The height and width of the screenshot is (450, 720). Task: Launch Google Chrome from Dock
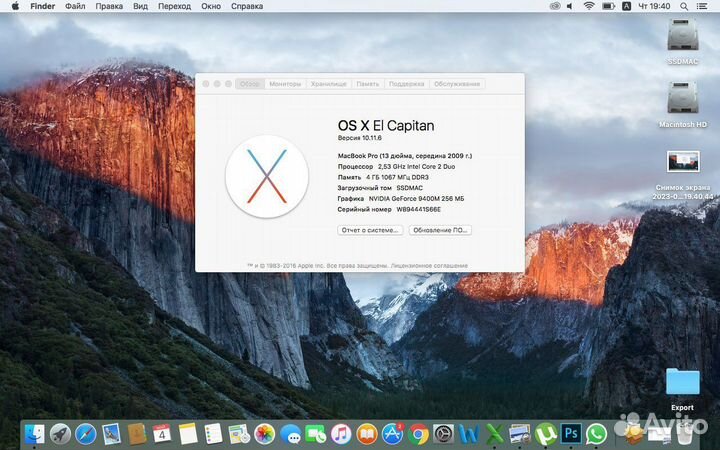pyautogui.click(x=418, y=433)
